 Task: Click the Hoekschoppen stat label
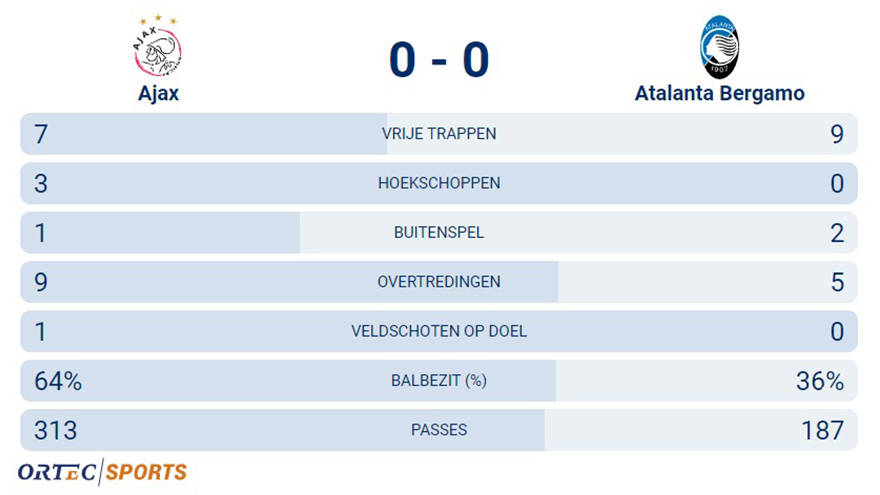pos(439,183)
